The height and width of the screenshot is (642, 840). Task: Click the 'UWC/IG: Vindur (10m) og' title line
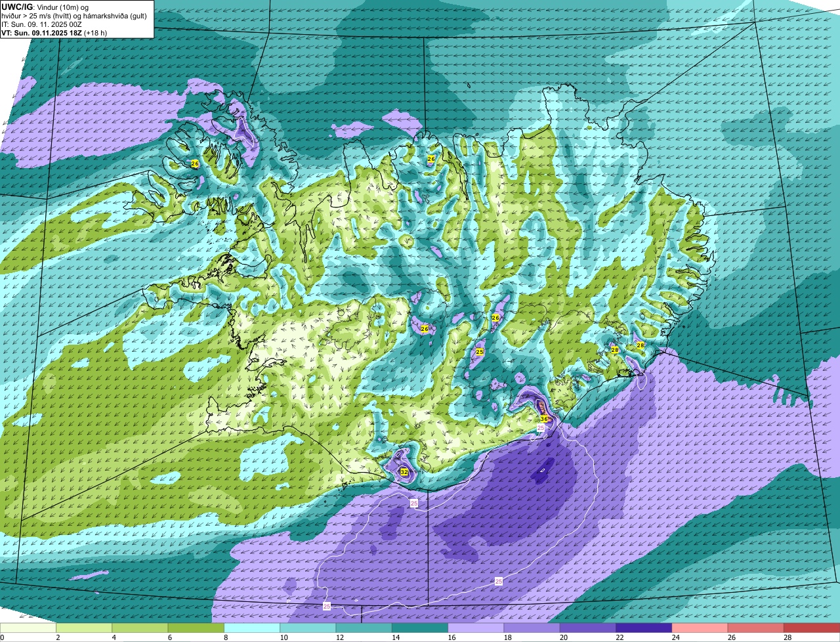44,7
